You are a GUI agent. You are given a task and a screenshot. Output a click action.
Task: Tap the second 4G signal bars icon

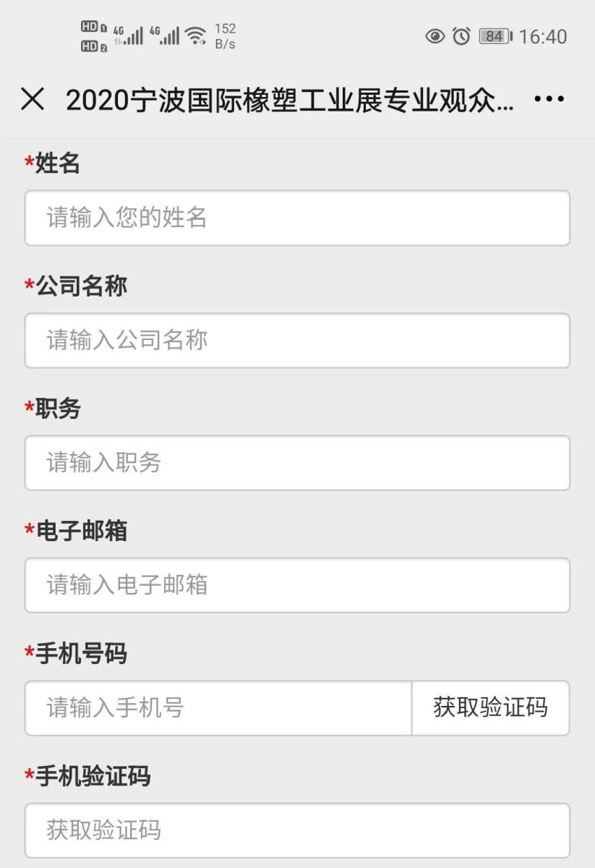pyautogui.click(x=164, y=35)
